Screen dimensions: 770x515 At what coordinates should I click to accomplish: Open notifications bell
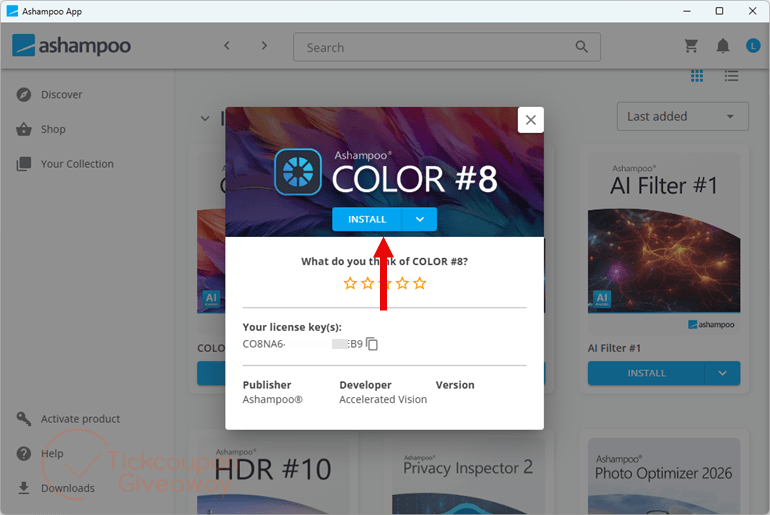tap(722, 46)
